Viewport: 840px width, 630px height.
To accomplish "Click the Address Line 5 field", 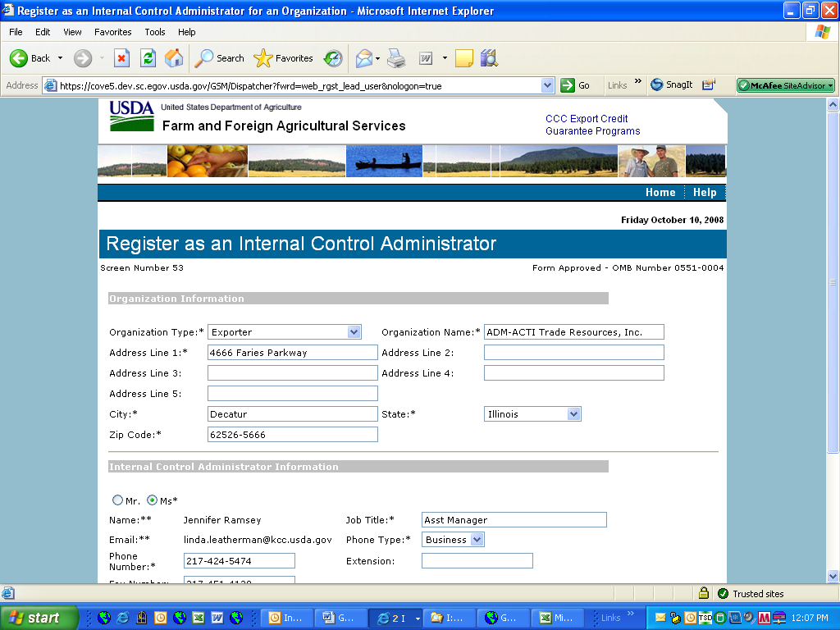I will pyautogui.click(x=293, y=394).
